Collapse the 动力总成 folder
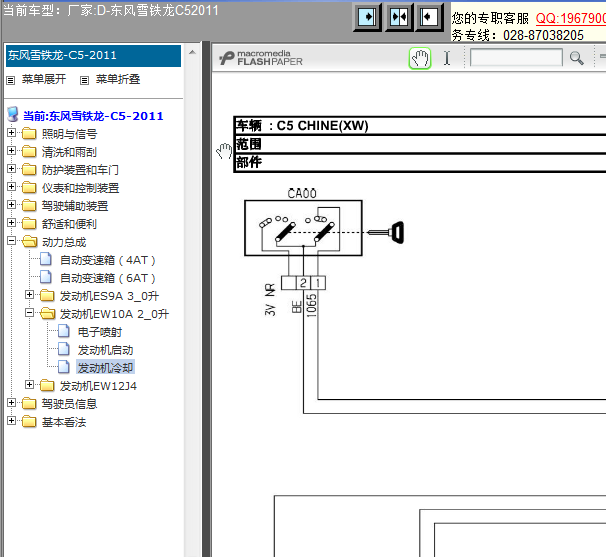 coord(11,240)
